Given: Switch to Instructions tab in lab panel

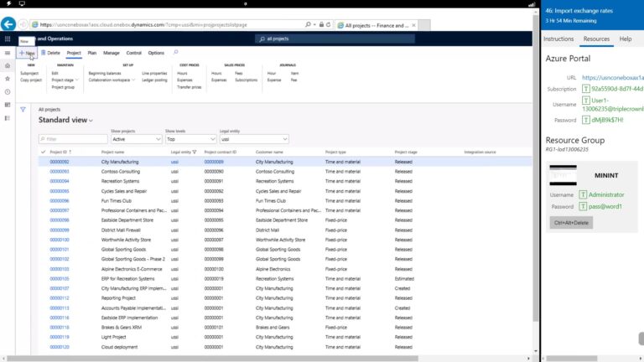Looking at the screenshot, I should click(558, 39).
